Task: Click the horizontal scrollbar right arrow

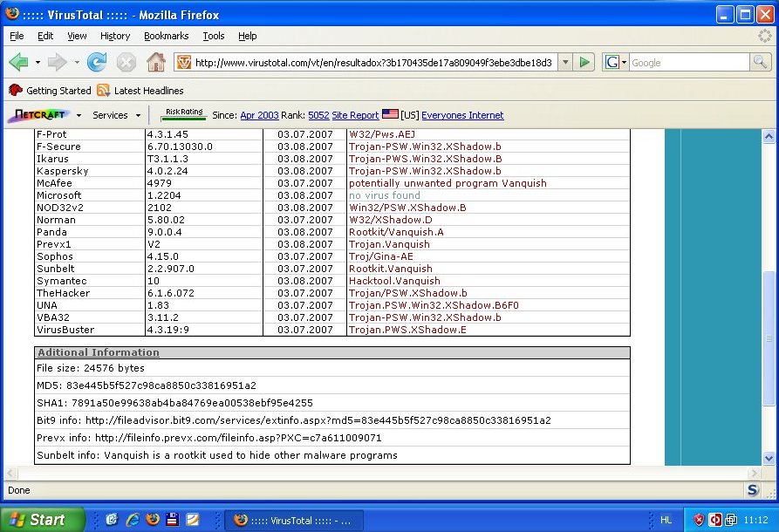Action: coord(755,473)
